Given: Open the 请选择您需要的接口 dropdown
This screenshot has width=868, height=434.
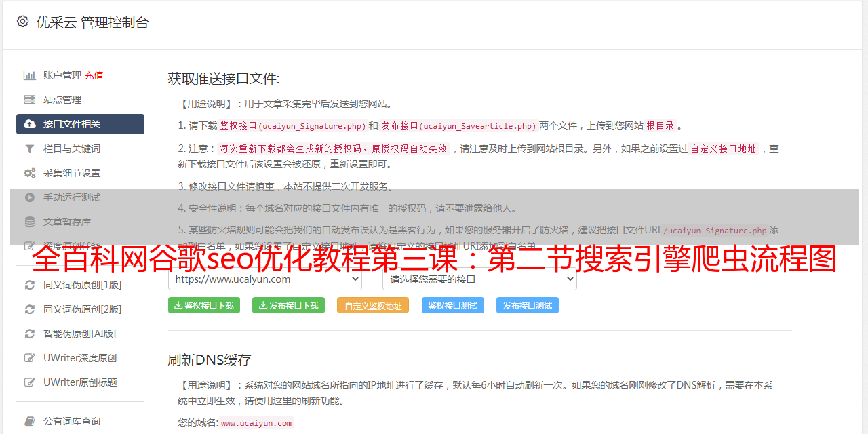Looking at the screenshot, I should pos(479,279).
